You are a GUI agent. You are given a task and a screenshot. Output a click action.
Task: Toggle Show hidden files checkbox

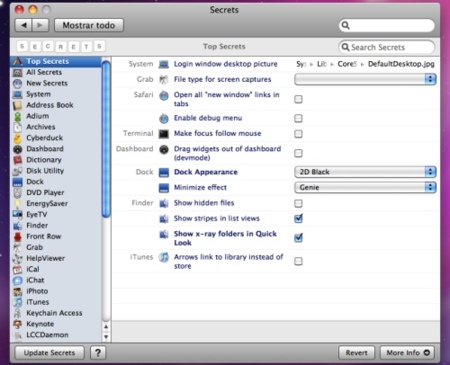click(x=298, y=204)
